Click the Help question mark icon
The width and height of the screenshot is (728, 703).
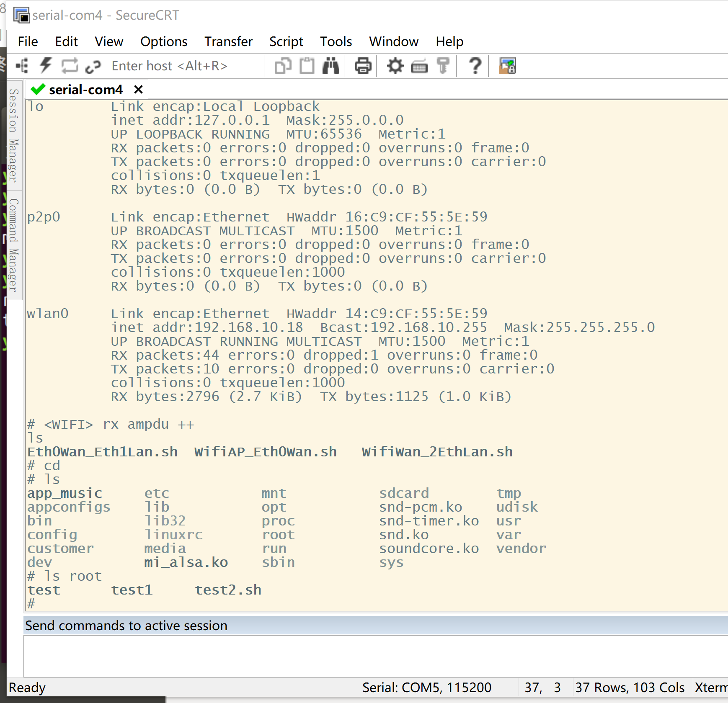pos(475,66)
